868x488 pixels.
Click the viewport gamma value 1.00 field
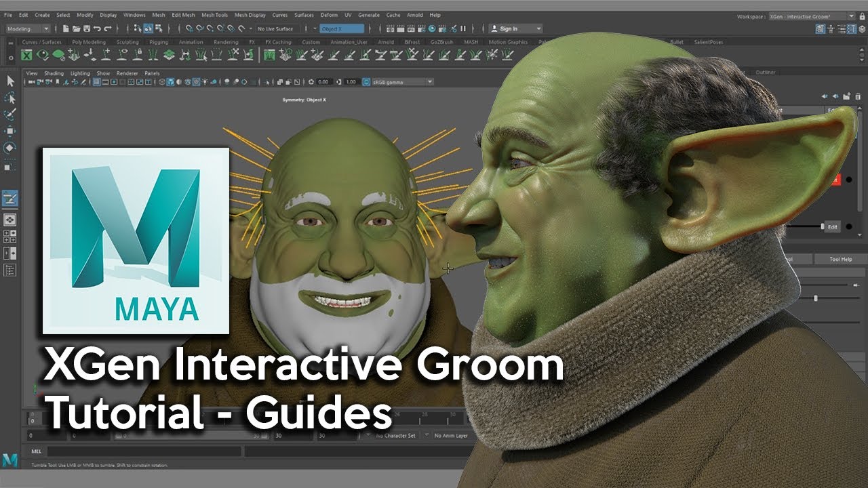[351, 82]
